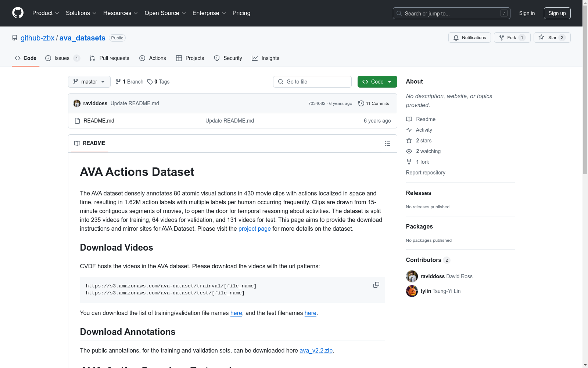Click the fork icon in Fork button
This screenshot has height=368, width=588.
pos(502,38)
